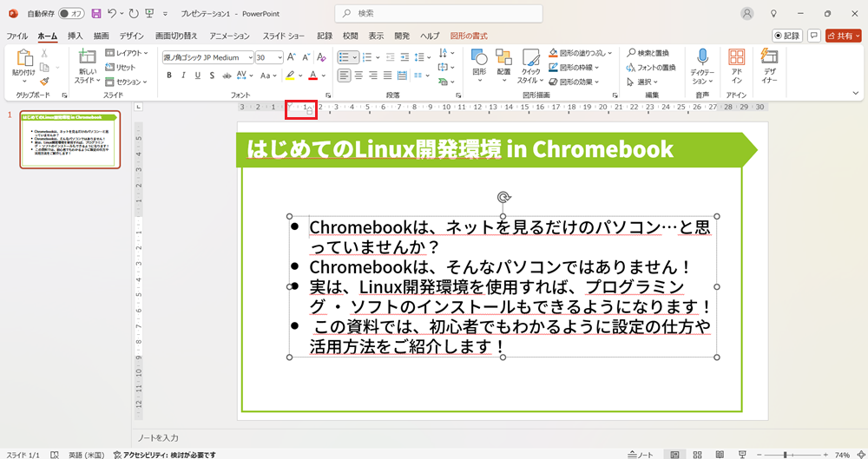The height and width of the screenshot is (459, 868).
Task: Open Quick Styles (クイックスタイル) gallery
Action: (530, 65)
